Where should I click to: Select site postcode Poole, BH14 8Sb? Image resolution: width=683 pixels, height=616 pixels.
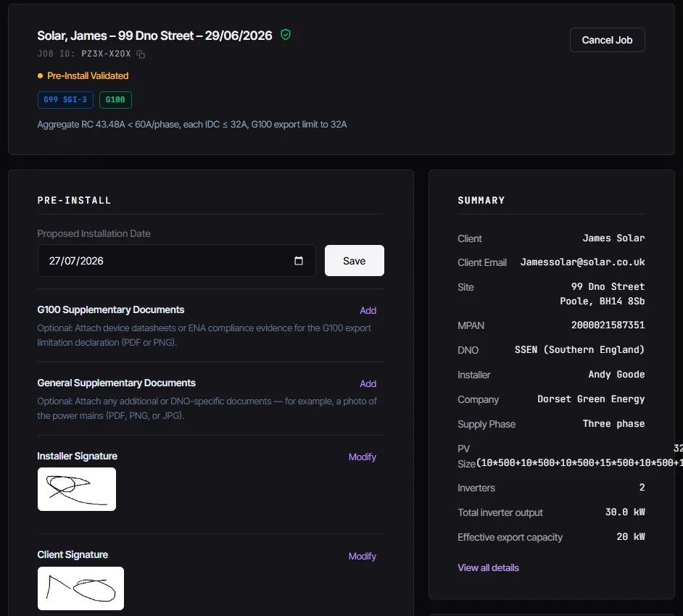[x=602, y=301]
